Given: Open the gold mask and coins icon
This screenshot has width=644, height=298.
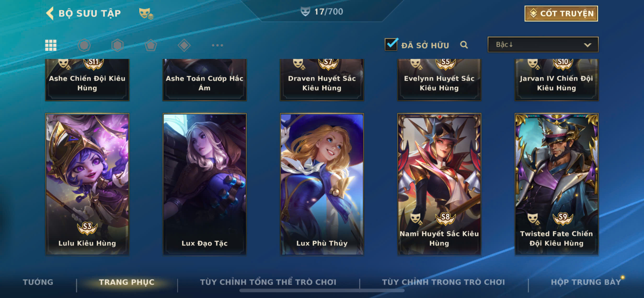Looking at the screenshot, I should (x=146, y=13).
